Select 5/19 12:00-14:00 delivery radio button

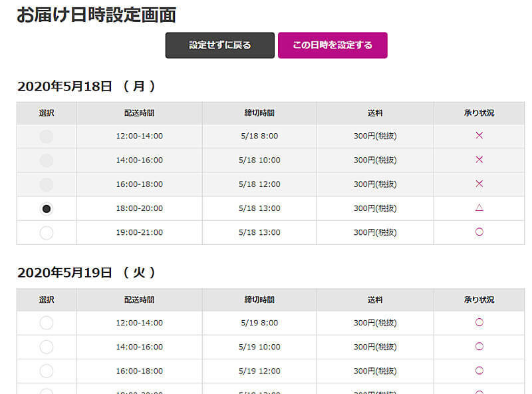pos(47,323)
